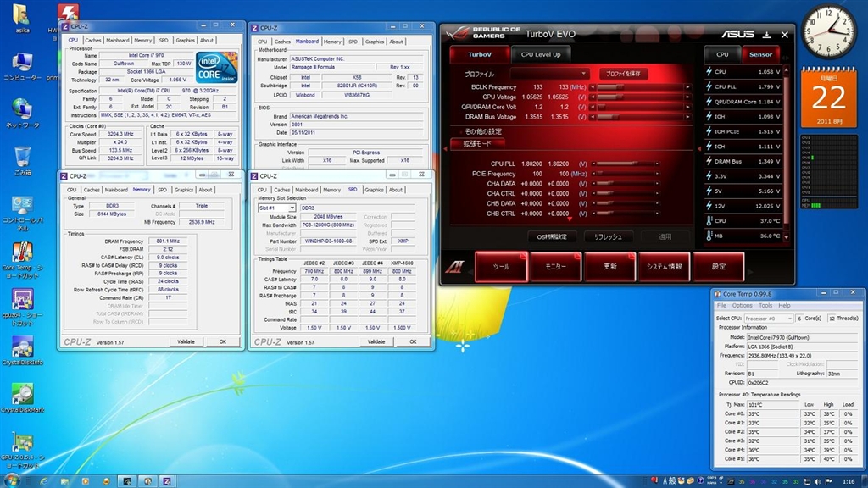The image size is (868, 488).
Task: Open the ごみ箱 recycle bin
Action: click(x=22, y=161)
